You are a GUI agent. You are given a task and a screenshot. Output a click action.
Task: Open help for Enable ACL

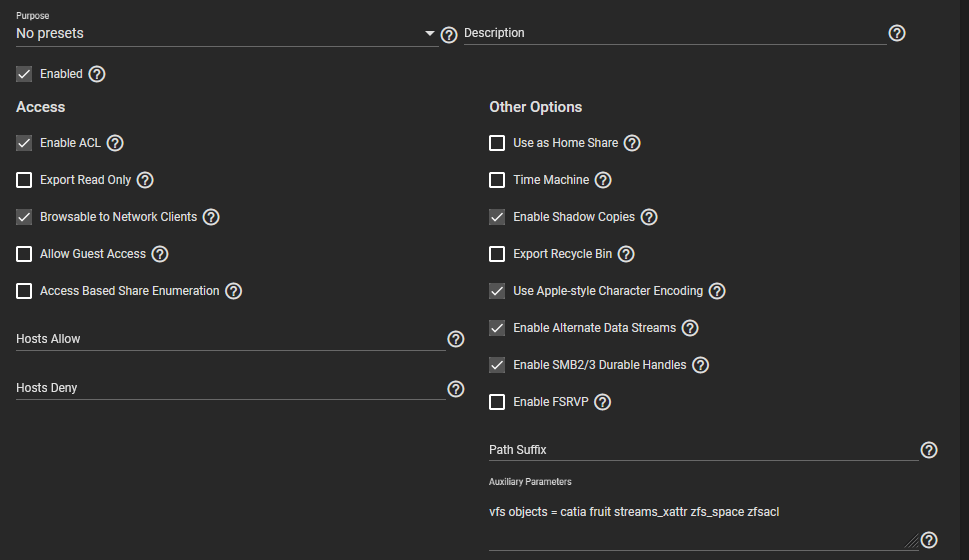(115, 143)
